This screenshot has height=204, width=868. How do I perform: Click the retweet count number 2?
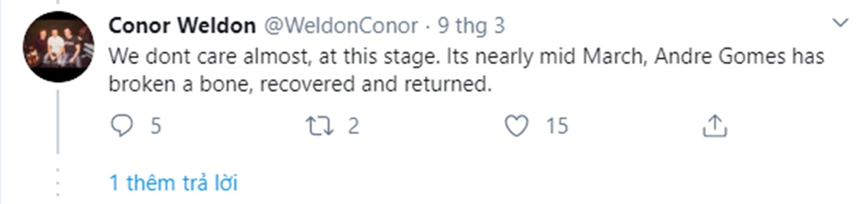coord(353,126)
